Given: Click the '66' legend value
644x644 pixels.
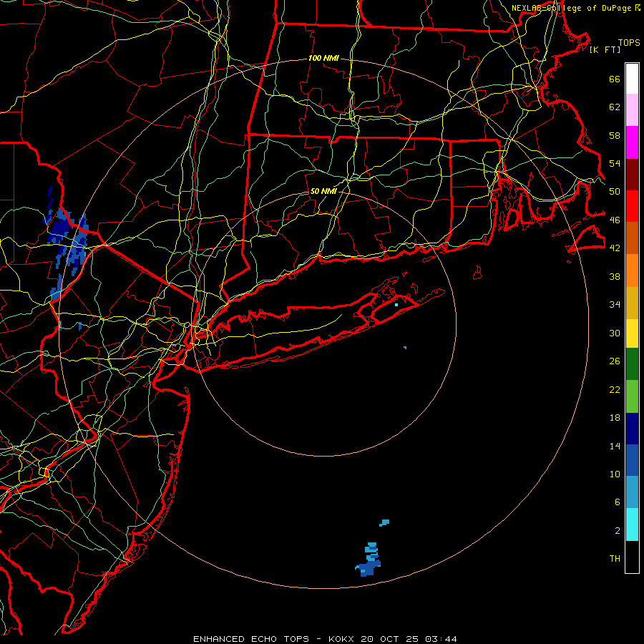Looking at the screenshot, I should point(615,79).
